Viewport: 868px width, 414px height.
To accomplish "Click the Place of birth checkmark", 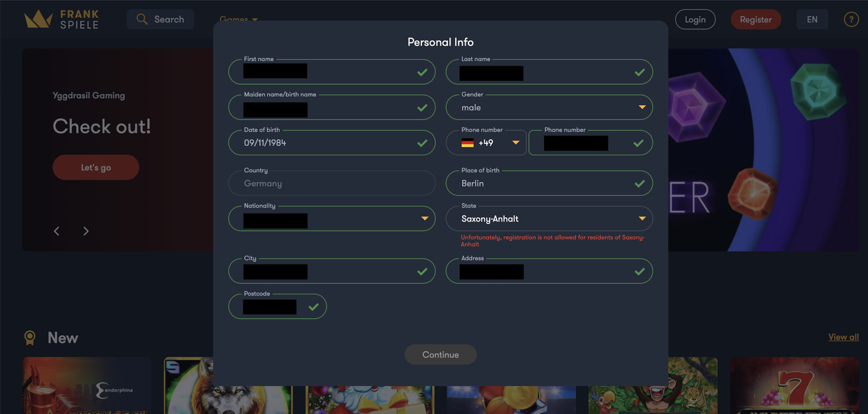I will (x=640, y=183).
